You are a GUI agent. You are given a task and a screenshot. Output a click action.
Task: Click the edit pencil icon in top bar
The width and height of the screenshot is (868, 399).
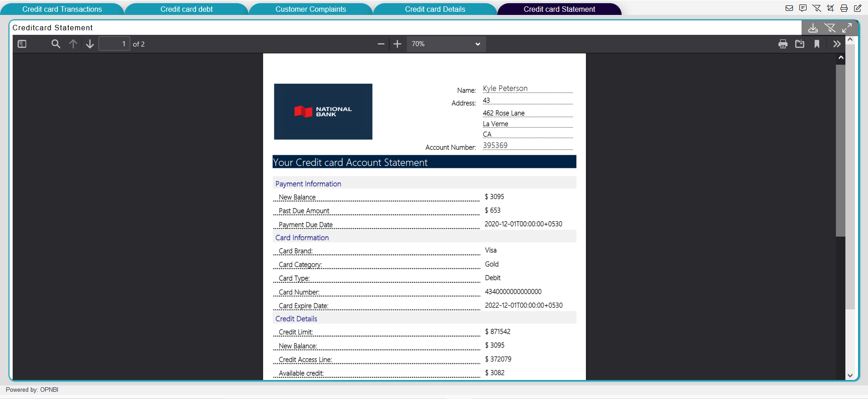coord(858,8)
